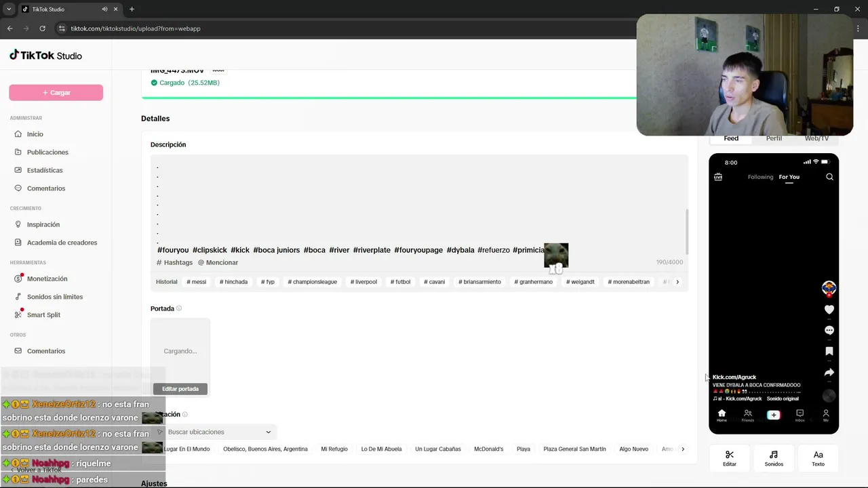Click the Portada info icon

tap(179, 308)
